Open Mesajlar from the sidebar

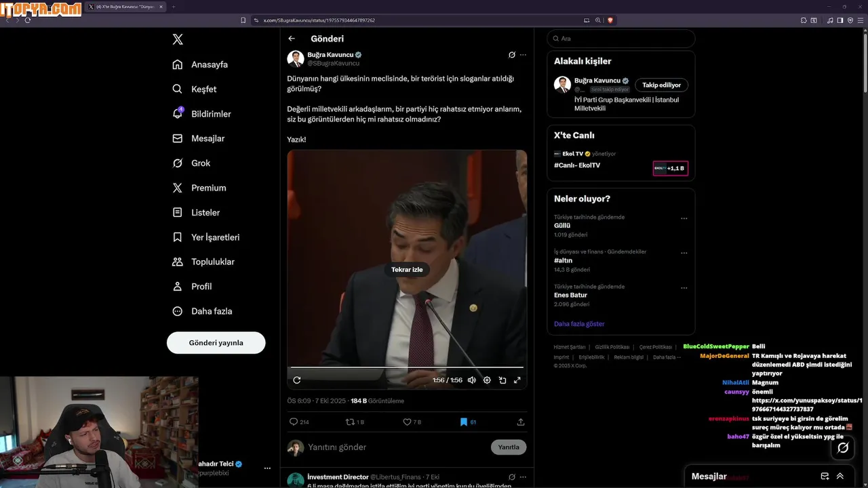pos(199,138)
